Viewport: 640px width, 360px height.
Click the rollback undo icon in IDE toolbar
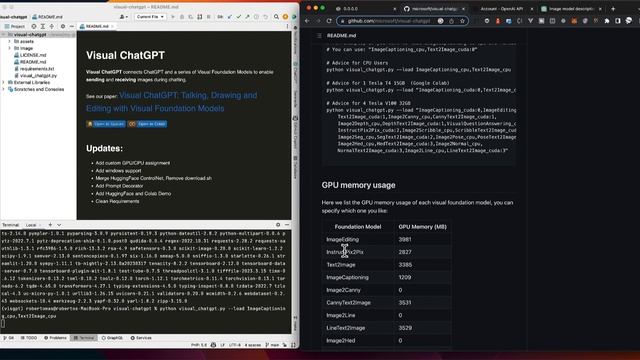pyautogui.click(x=265, y=17)
